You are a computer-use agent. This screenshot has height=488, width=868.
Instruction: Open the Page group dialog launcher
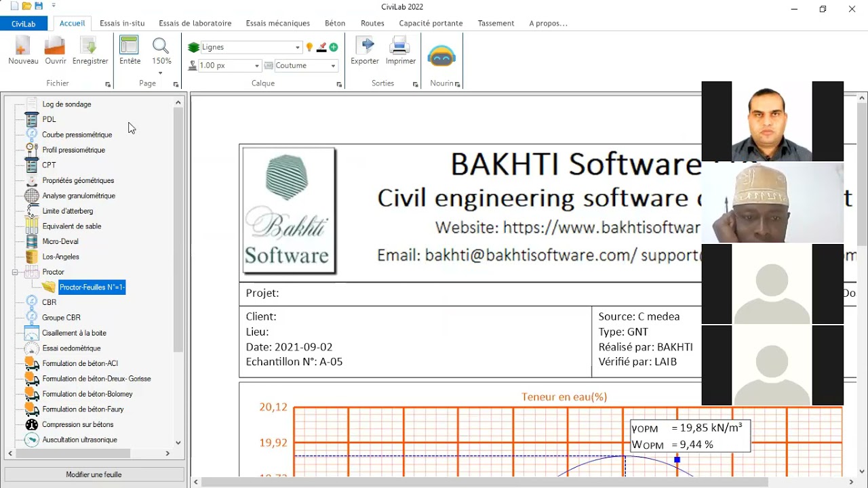[176, 85]
